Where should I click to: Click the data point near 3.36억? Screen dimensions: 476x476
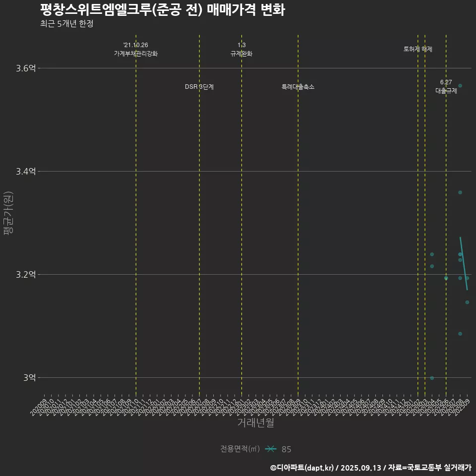[460, 192]
